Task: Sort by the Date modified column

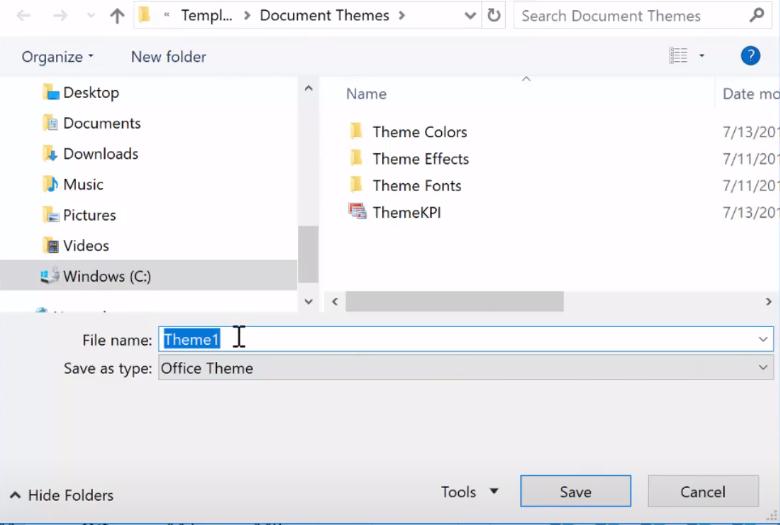Action: pos(750,94)
